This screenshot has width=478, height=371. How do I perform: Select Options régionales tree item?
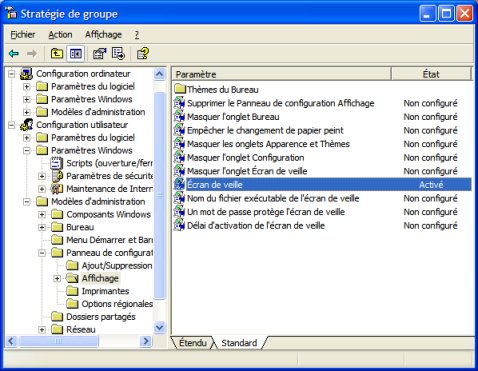pyautogui.click(x=117, y=304)
